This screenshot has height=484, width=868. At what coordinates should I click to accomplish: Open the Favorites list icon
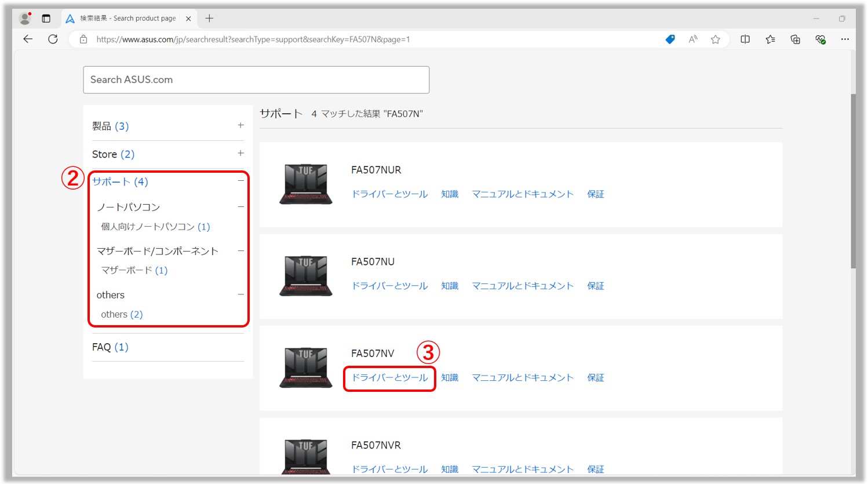770,39
